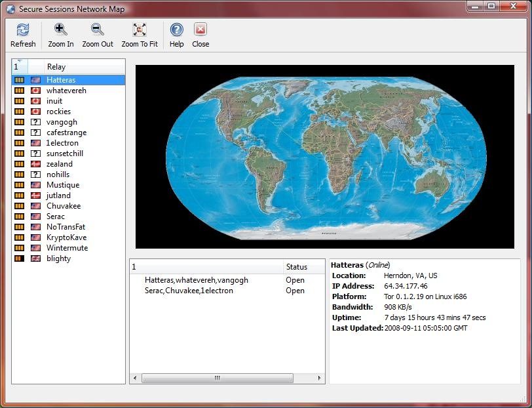Click the left scroll arrow of circuit list
The image size is (532, 408).
pyautogui.click(x=135, y=378)
